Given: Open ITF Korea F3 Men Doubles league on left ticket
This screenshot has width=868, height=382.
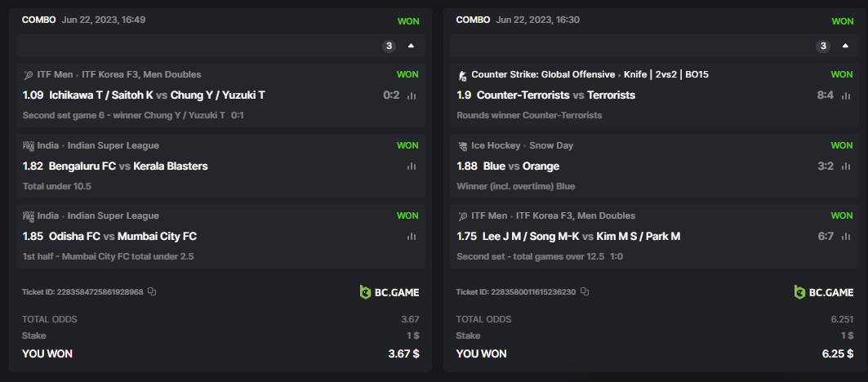Looking at the screenshot, I should click(144, 74).
